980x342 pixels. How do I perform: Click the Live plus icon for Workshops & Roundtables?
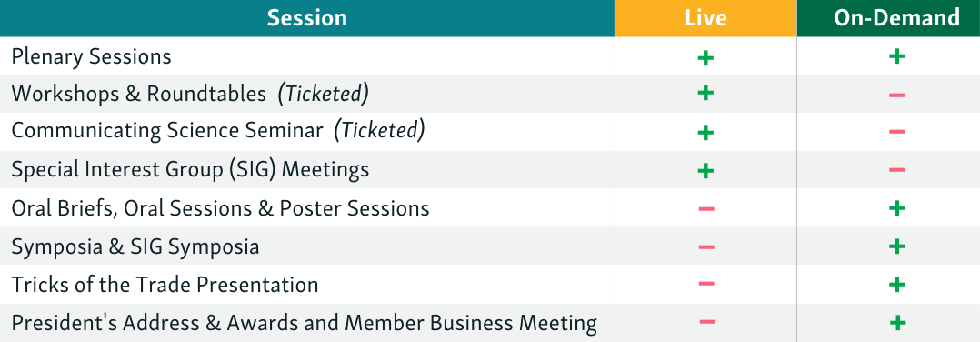coord(705,93)
